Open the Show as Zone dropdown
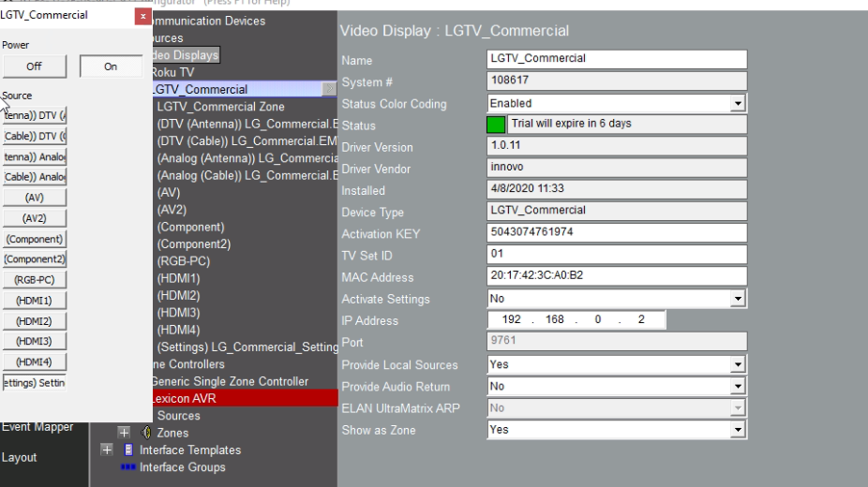The height and width of the screenshot is (487, 868). [738, 430]
